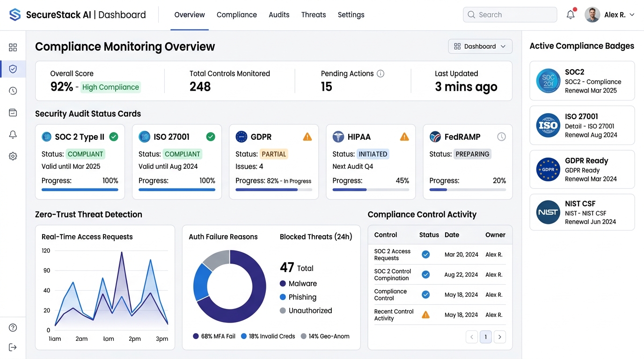The height and width of the screenshot is (359, 644).
Task: Click the NIST CSF badge logo
Action: 548,212
